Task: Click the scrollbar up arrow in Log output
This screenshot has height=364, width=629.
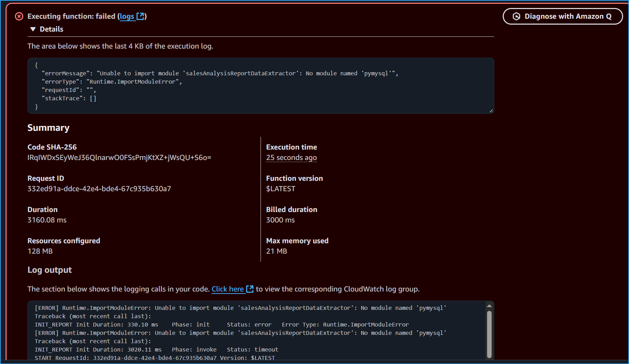Action: point(489,305)
